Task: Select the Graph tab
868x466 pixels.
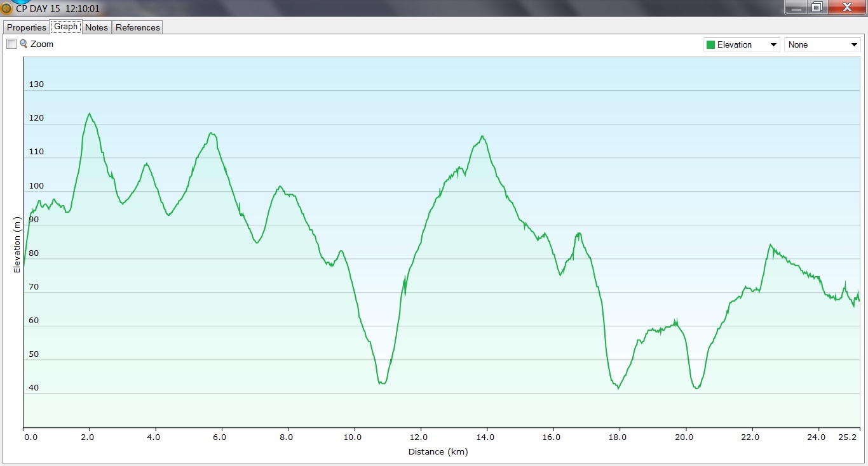Action: pyautogui.click(x=65, y=27)
